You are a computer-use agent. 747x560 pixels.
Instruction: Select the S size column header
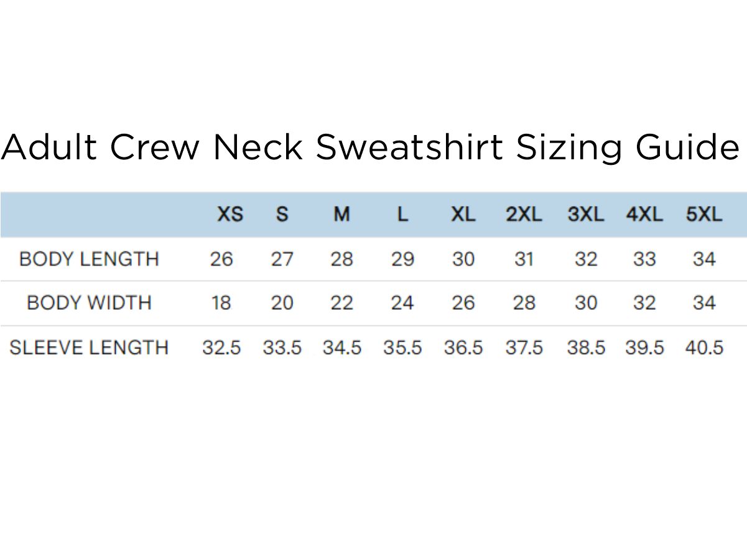click(282, 215)
